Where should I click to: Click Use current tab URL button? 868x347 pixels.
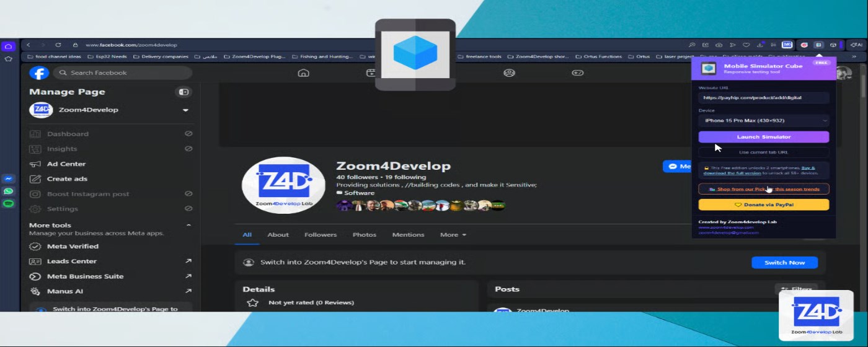(x=763, y=152)
